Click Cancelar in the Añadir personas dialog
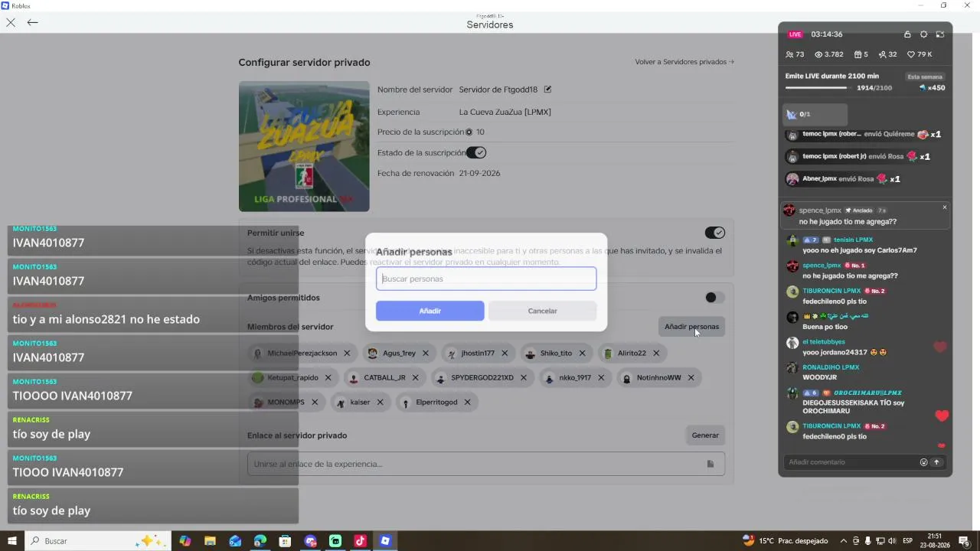 coord(542,311)
